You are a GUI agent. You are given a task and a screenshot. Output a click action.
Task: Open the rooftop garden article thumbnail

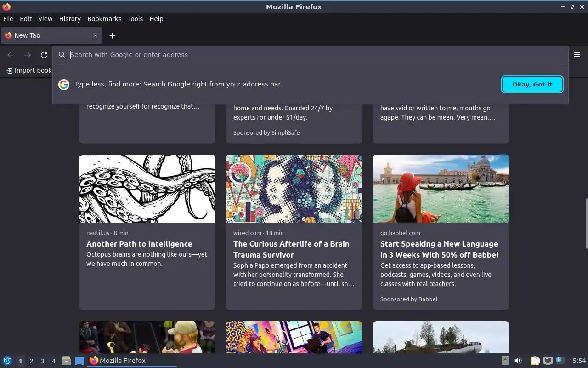[441, 337]
